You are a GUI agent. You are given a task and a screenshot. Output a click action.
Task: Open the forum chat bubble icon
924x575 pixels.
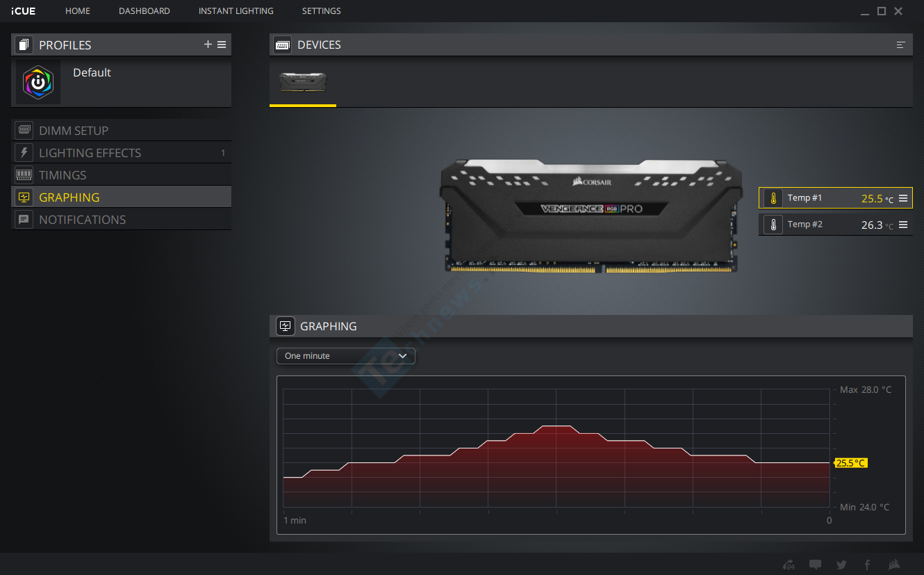point(816,565)
